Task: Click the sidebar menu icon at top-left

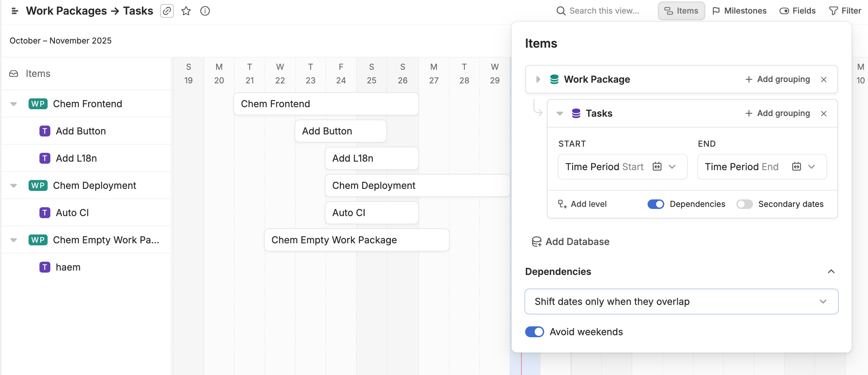Action: pyautogui.click(x=15, y=11)
